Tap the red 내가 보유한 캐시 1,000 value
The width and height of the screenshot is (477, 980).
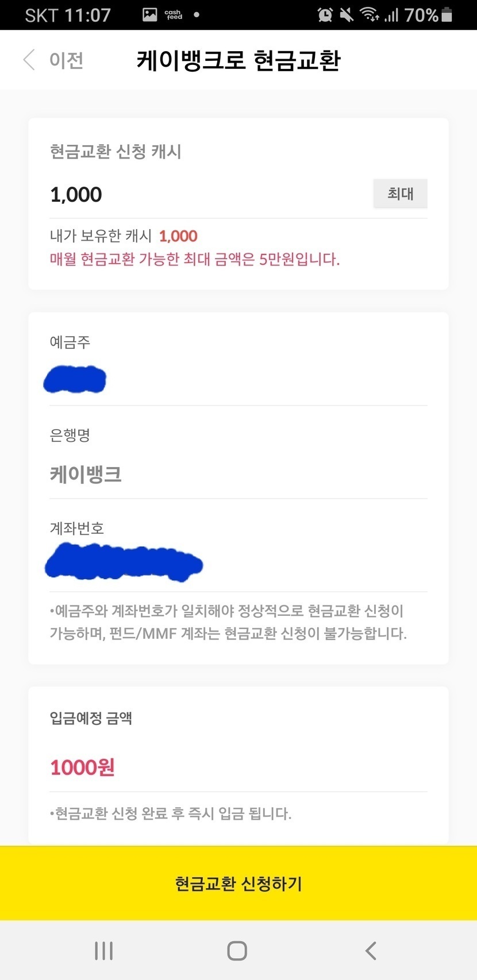click(x=178, y=236)
